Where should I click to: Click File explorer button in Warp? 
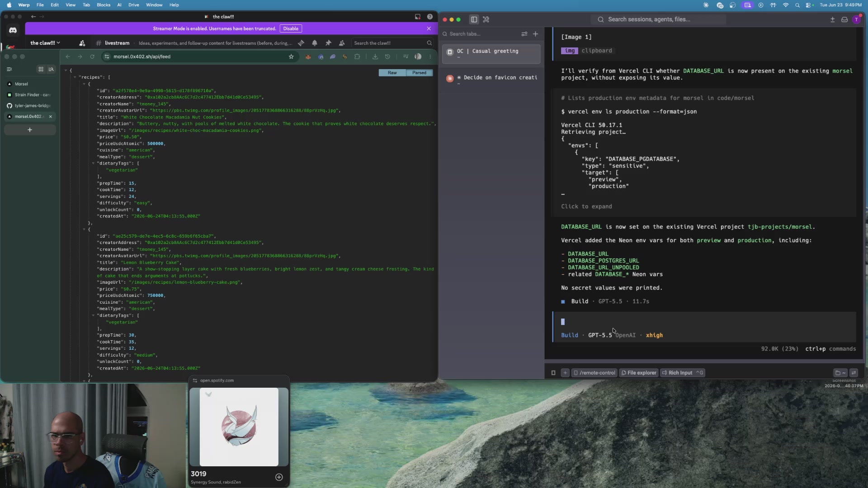point(638,373)
